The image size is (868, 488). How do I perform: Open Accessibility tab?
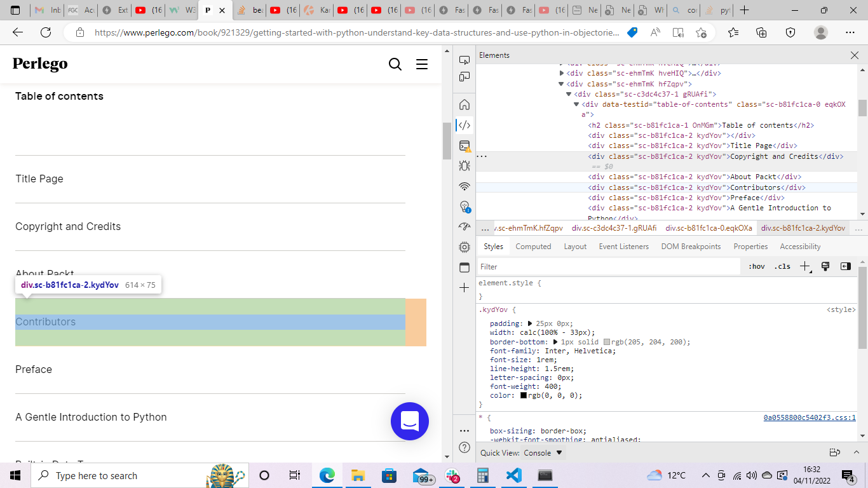(800, 247)
